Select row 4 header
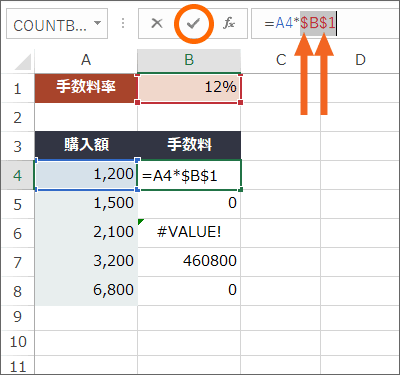This screenshot has width=400, height=375. tap(17, 175)
